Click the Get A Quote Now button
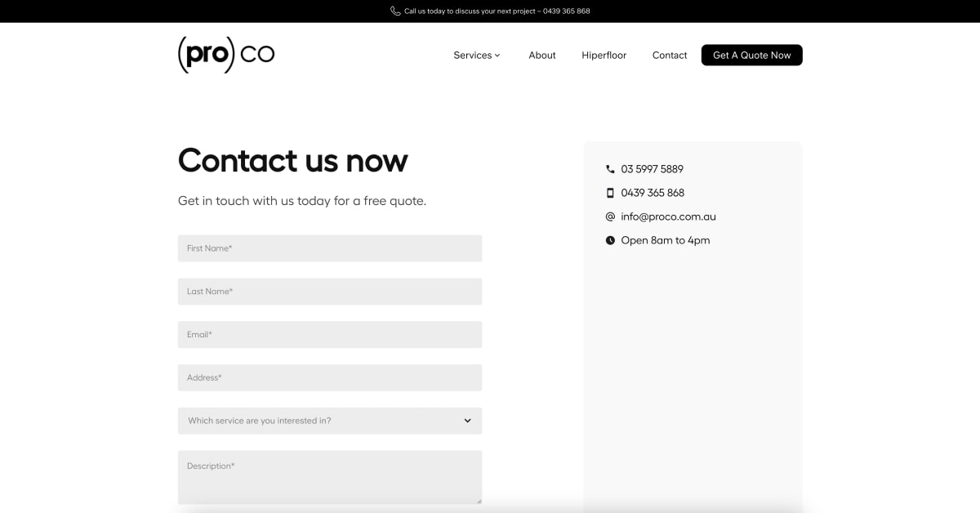Screen dimensions: 980x513 (x=752, y=55)
